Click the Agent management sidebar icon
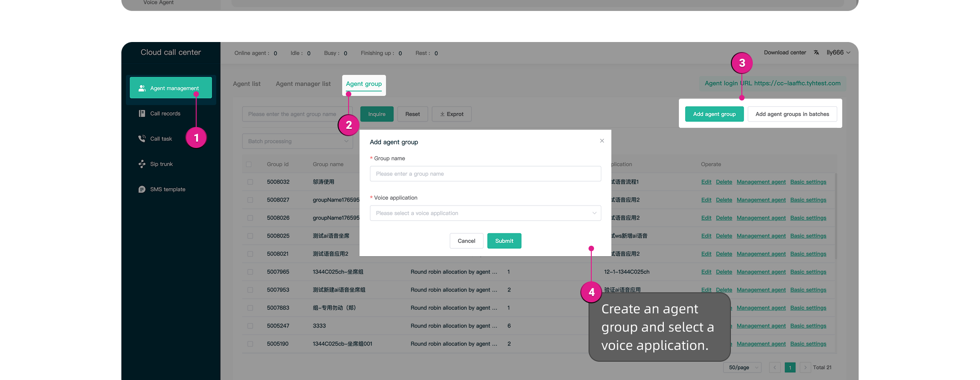This screenshot has width=980, height=380. (142, 88)
